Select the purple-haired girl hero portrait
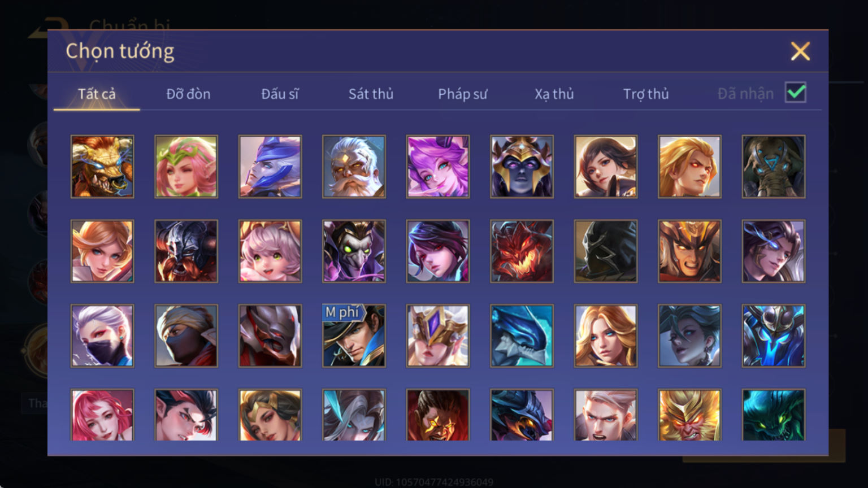The width and height of the screenshot is (868, 488). [x=438, y=167]
